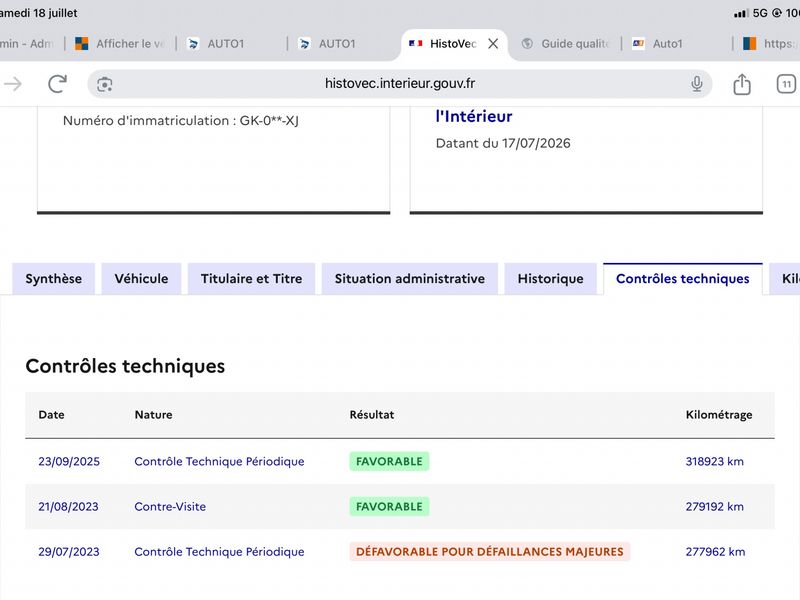Click the Nature column header

click(154, 415)
